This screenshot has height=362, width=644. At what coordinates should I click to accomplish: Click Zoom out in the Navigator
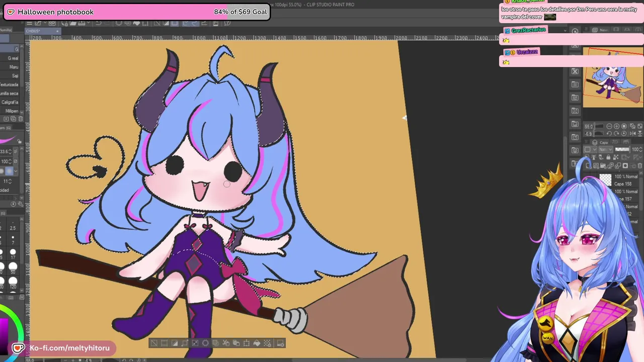click(x=609, y=126)
